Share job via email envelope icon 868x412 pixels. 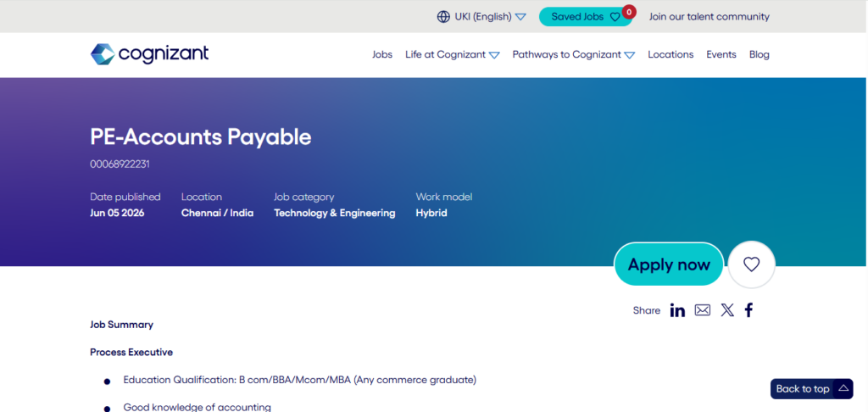[x=703, y=310]
